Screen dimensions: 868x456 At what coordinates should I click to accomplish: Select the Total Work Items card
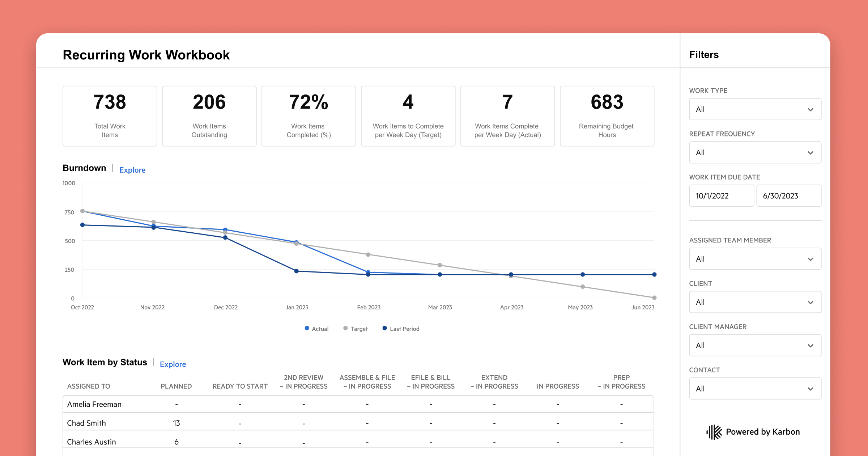[x=110, y=116]
